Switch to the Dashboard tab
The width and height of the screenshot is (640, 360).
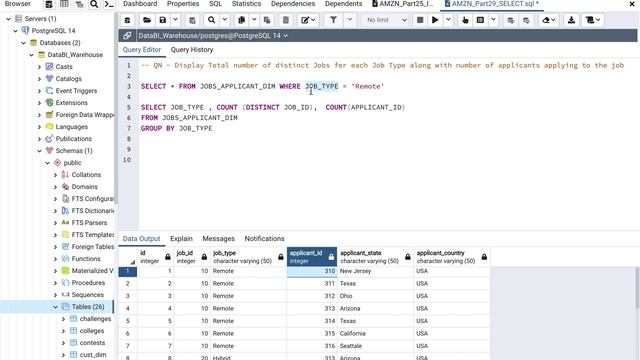pos(140,4)
